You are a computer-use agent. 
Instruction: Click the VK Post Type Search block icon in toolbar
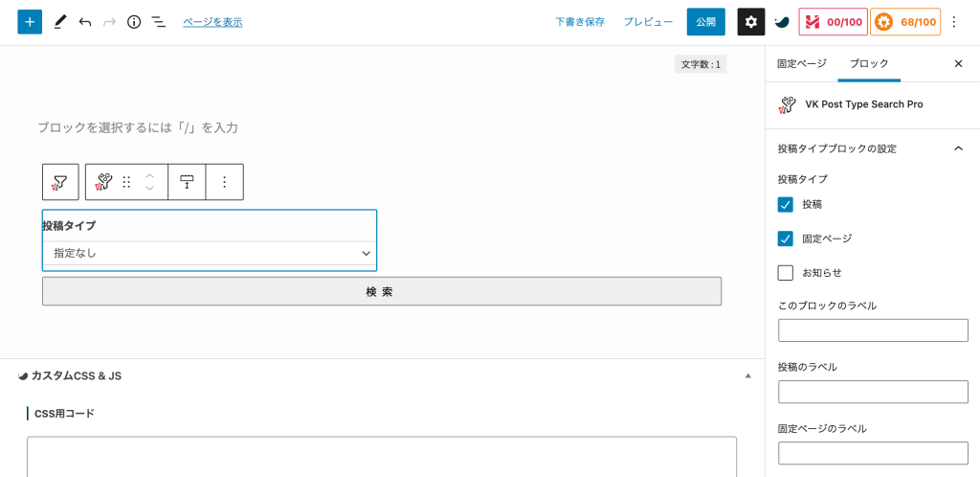pyautogui.click(x=103, y=182)
